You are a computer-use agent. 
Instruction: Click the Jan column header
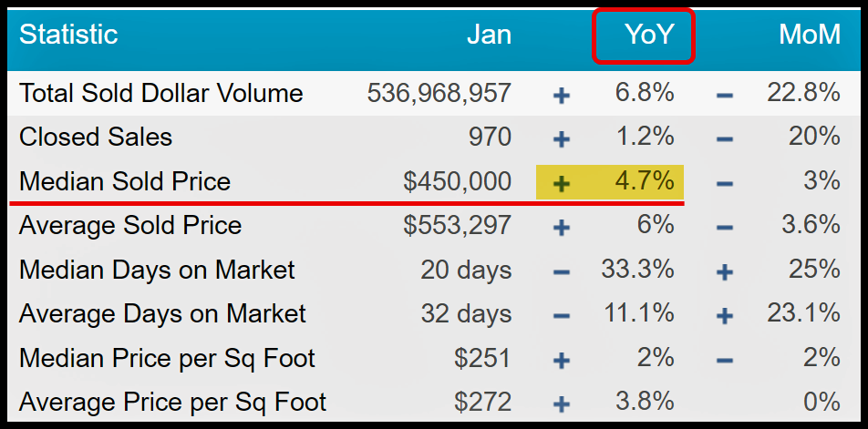489,36
